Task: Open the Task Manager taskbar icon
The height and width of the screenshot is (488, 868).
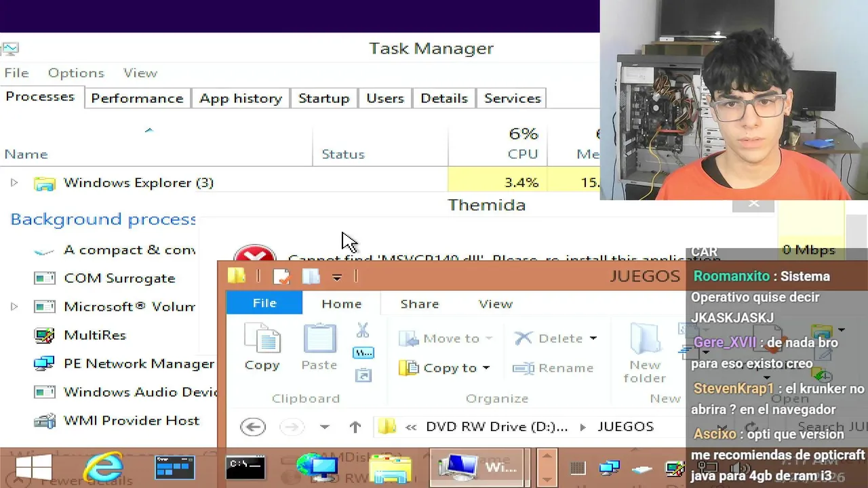Action: pyautogui.click(x=175, y=468)
